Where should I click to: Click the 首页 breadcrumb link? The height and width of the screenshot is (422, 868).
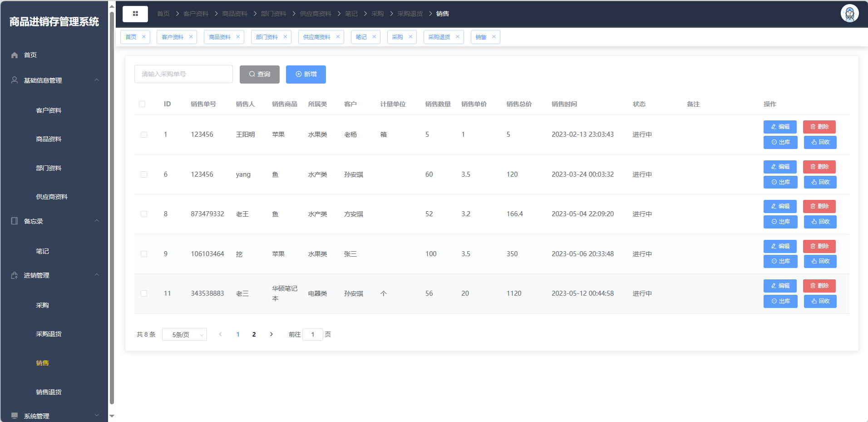[x=163, y=14]
